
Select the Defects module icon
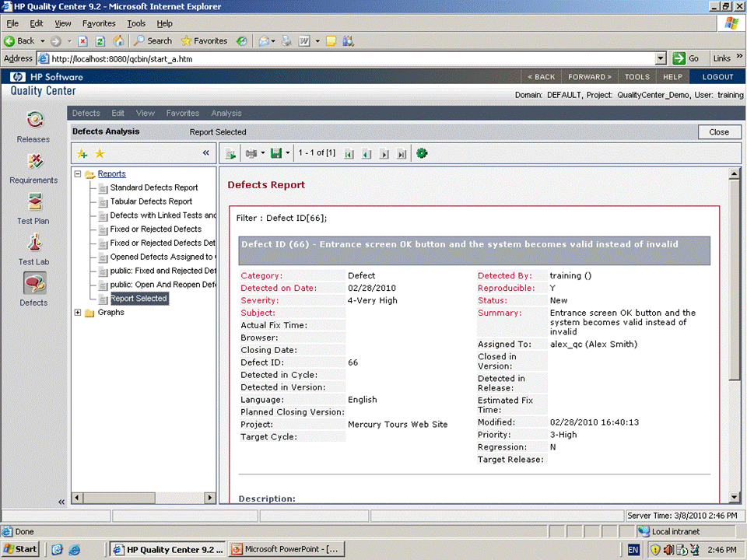pos(34,284)
